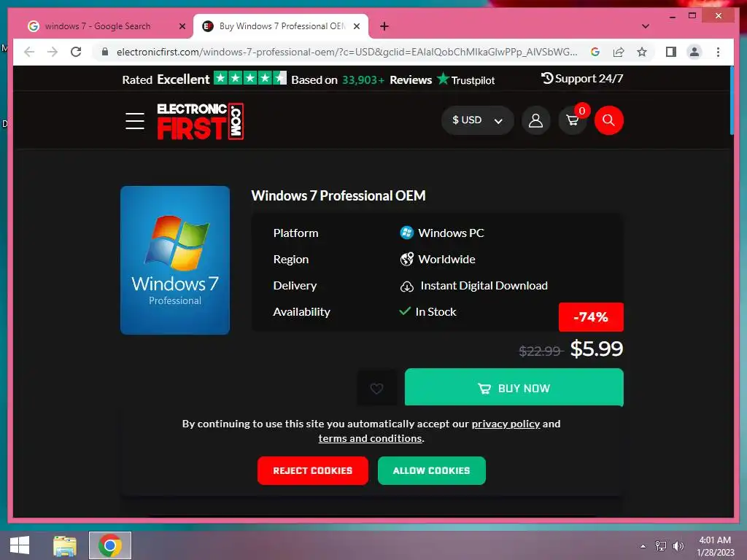Open Chrome three-dot menu
Image resolution: width=747 pixels, height=560 pixels.
pyautogui.click(x=718, y=52)
